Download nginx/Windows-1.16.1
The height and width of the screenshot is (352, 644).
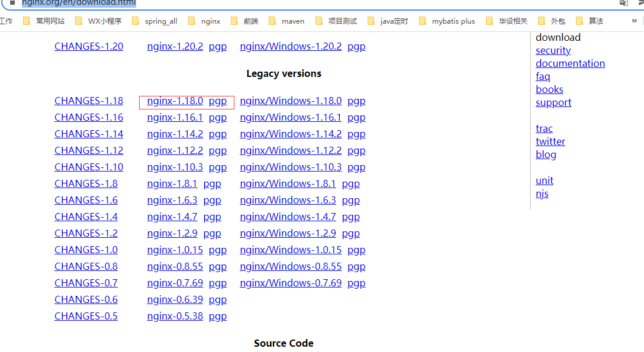(x=291, y=117)
